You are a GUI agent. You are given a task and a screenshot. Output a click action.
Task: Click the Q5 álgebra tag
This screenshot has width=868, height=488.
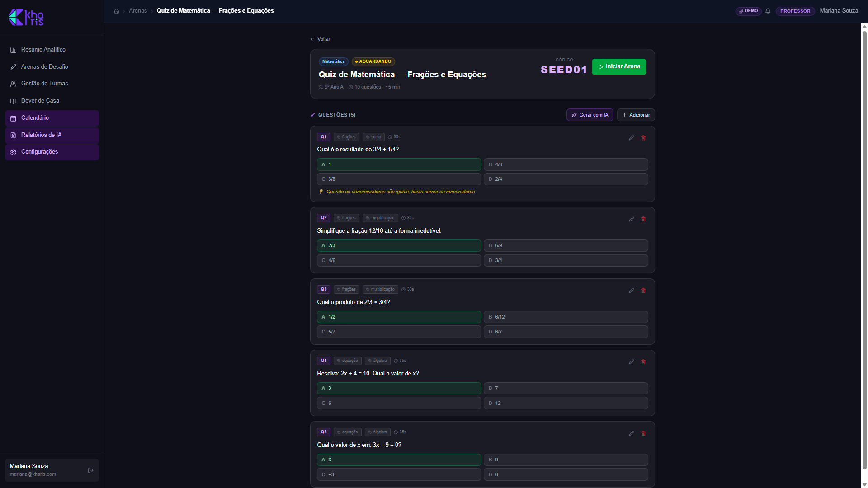(x=377, y=432)
